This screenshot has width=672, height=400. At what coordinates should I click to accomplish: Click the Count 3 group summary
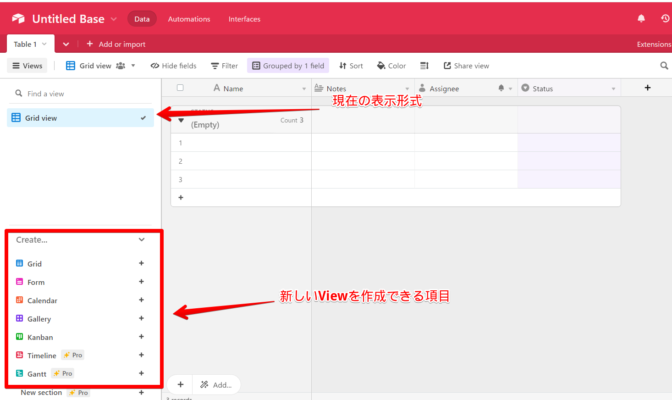click(x=292, y=120)
